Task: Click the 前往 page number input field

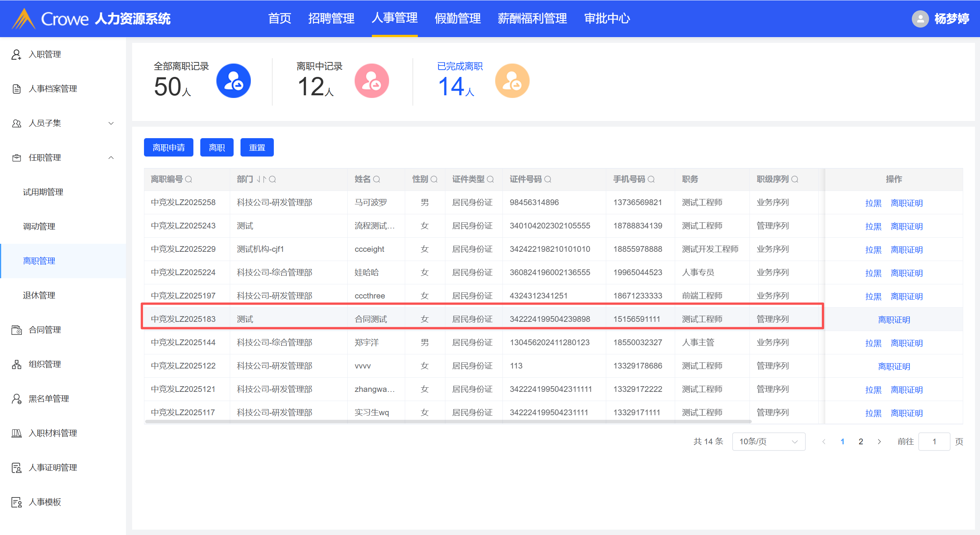Action: tap(934, 442)
